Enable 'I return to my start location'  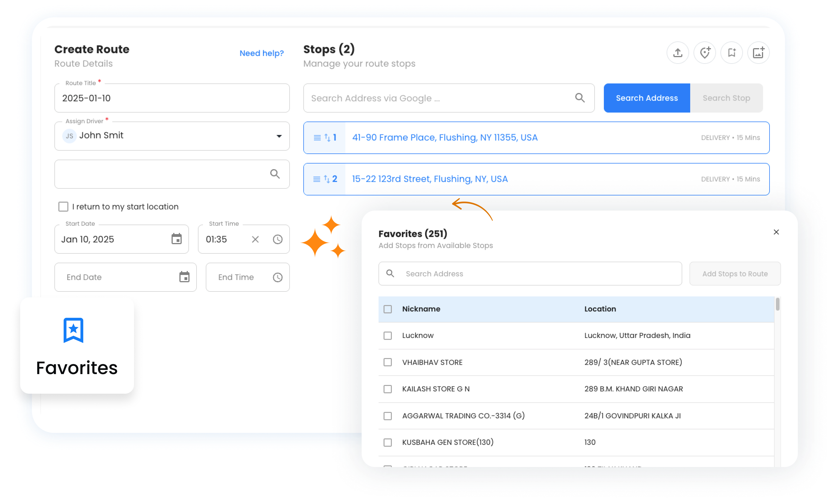coord(63,207)
